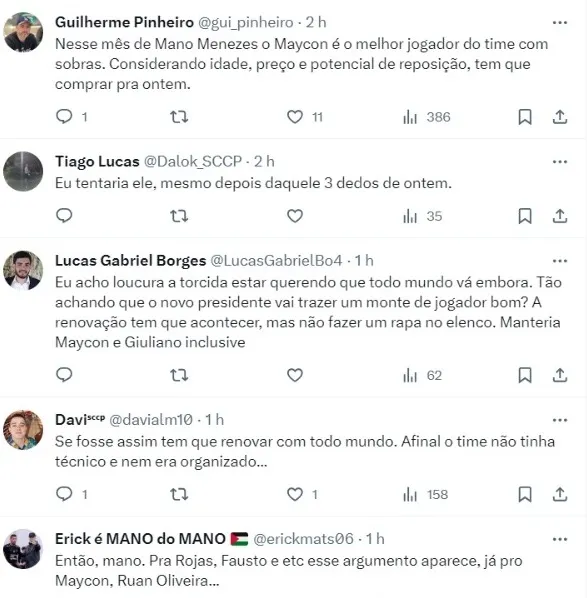Open Erick é MANO do MANO's avatar
Screen dimensions: 587x598
(23, 549)
